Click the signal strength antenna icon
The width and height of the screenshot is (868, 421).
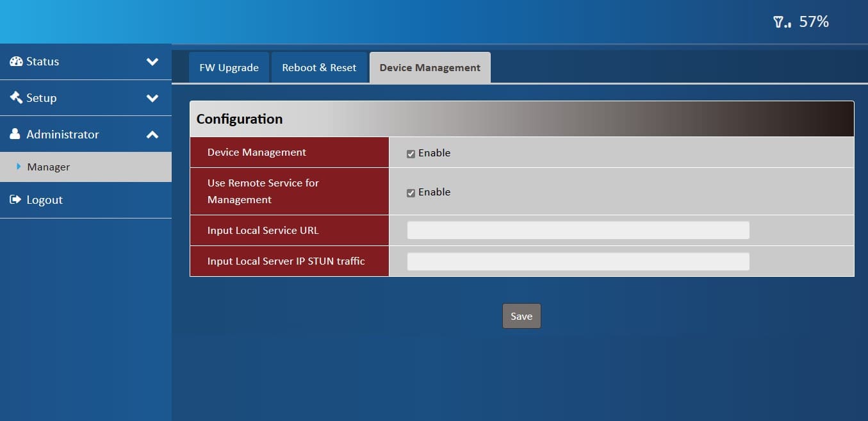click(x=782, y=22)
